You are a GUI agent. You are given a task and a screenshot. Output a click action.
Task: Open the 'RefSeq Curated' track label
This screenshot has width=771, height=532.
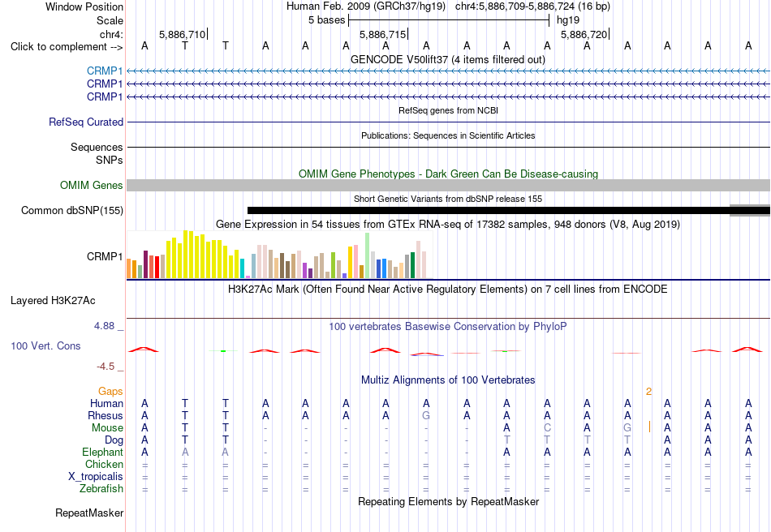pyautogui.click(x=85, y=122)
